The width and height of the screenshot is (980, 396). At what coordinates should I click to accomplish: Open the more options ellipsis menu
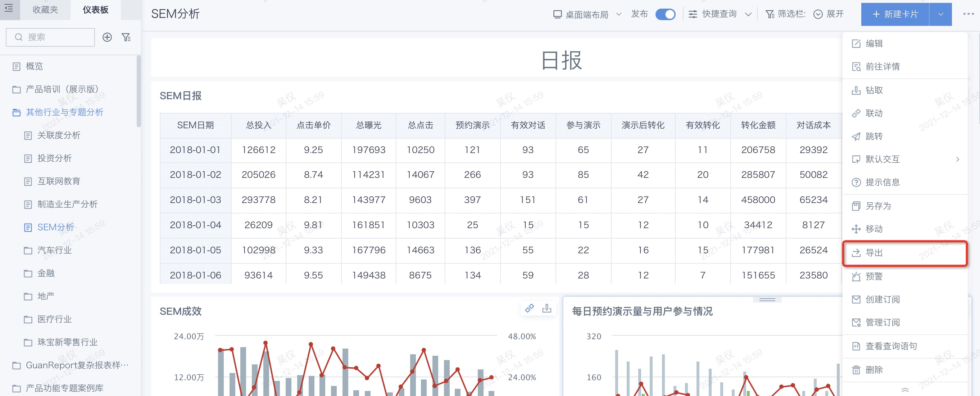[968, 14]
